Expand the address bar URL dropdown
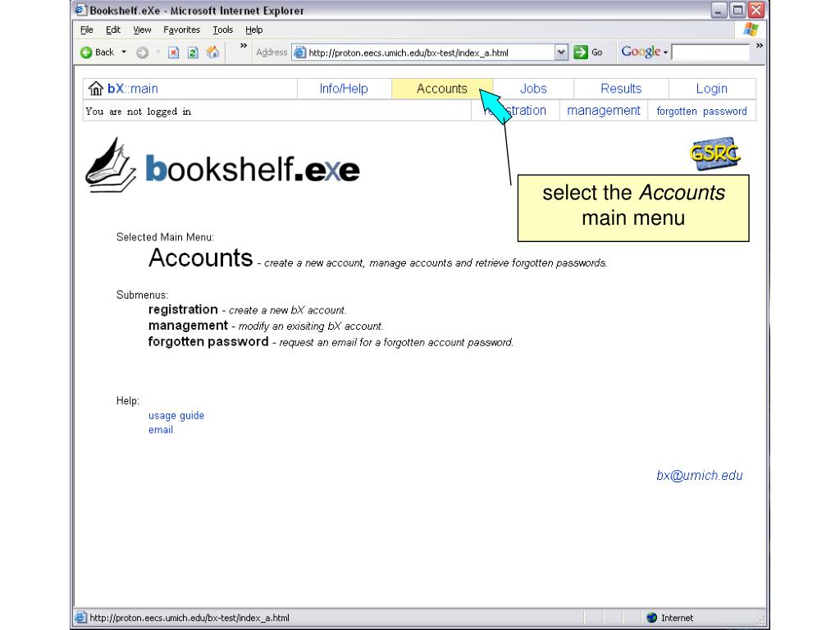840x630 pixels. coord(561,52)
